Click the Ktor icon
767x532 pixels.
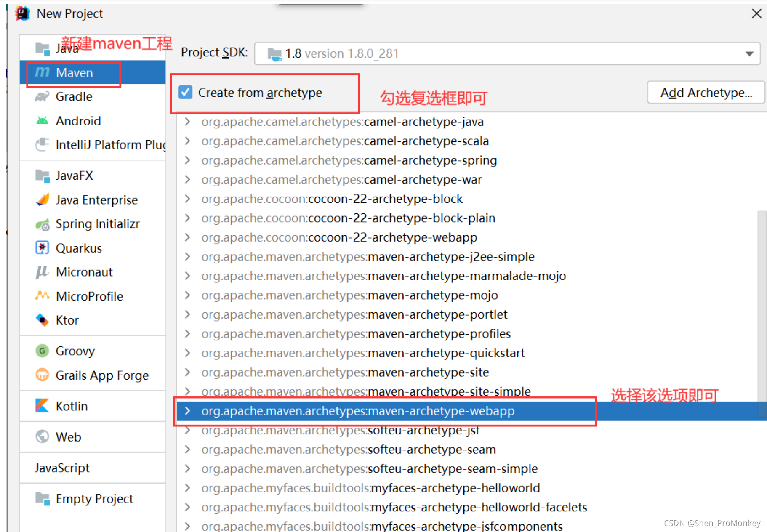(x=42, y=320)
